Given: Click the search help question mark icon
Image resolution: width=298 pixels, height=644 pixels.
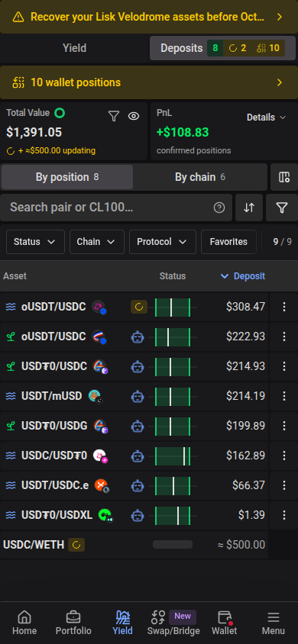Looking at the screenshot, I should tap(219, 208).
